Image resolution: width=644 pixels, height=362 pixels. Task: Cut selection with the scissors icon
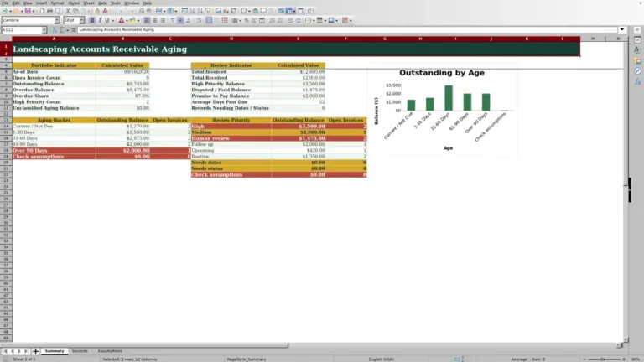pyautogui.click(x=68, y=11)
